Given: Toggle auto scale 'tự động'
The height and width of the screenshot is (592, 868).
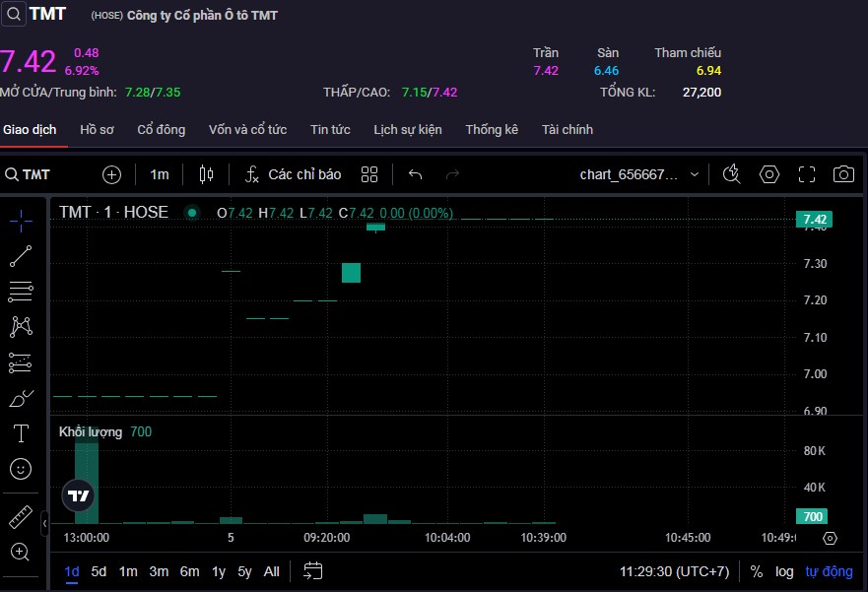Looking at the screenshot, I should [829, 571].
